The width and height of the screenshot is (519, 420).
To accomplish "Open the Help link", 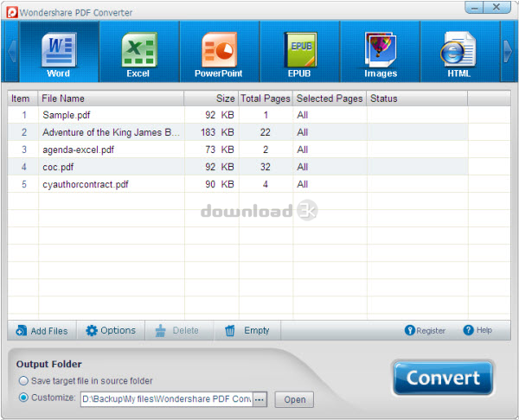I will coord(477,330).
